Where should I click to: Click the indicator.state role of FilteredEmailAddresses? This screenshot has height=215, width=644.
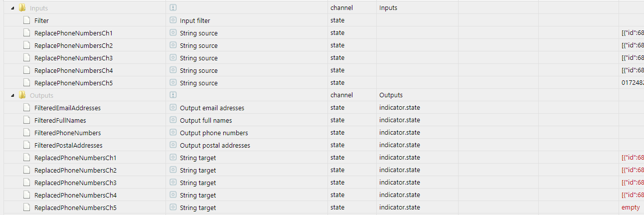pos(399,108)
